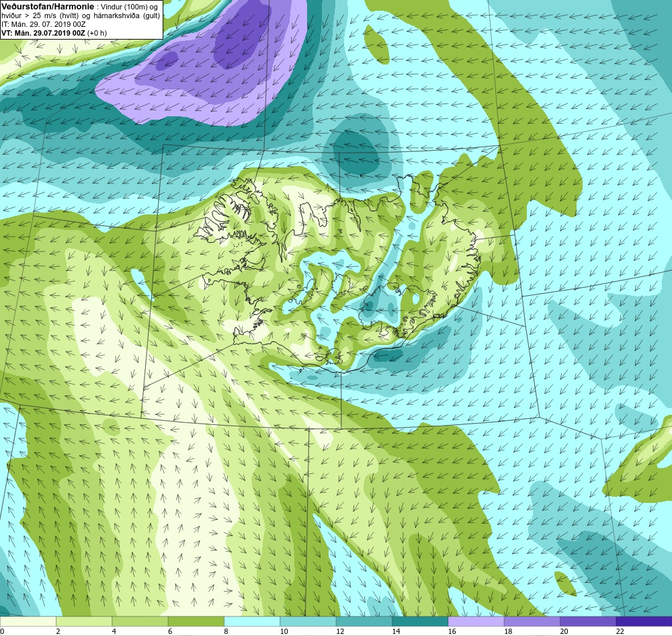This screenshot has height=636, width=672.
Task: Click the medium purple 18–20 legend swatch
Action: click(532, 621)
